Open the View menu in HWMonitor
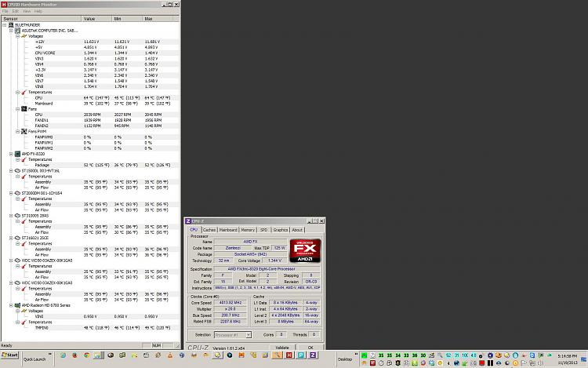The width and height of the screenshot is (588, 368). tap(26, 11)
